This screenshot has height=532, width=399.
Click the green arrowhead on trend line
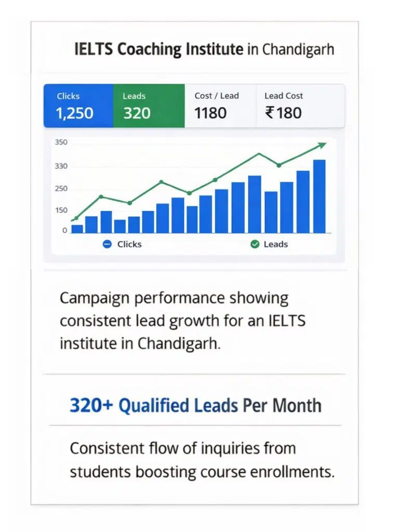(x=322, y=145)
